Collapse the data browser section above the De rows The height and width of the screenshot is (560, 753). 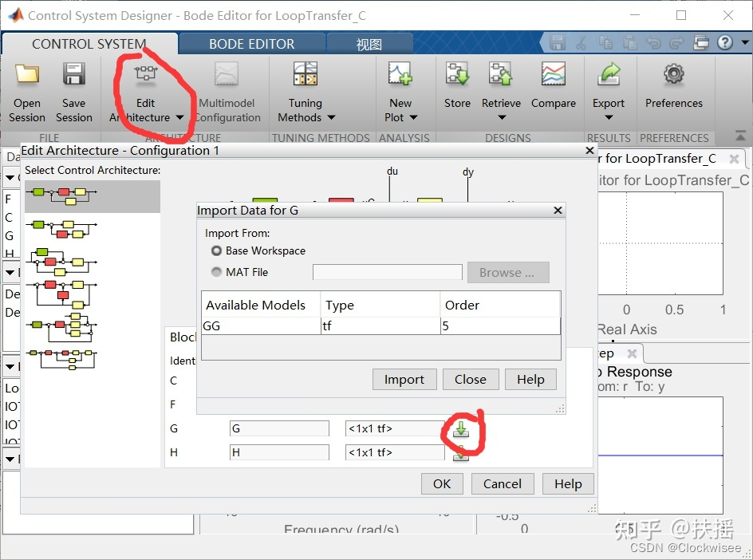(x=10, y=272)
